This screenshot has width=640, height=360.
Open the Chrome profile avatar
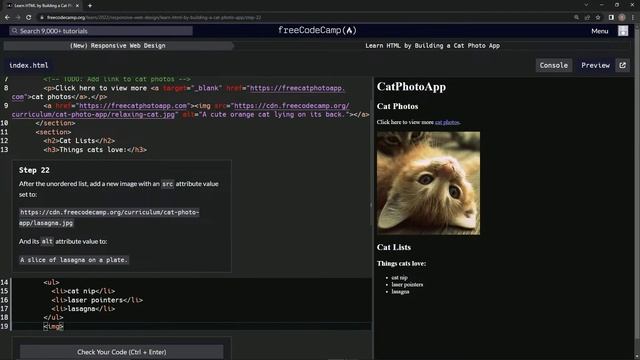pos(622,17)
